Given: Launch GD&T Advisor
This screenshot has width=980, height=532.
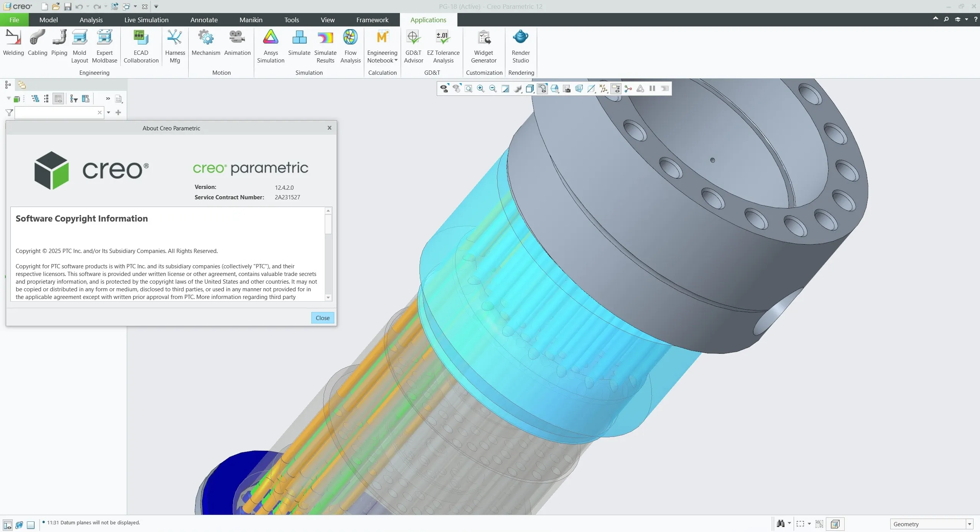Looking at the screenshot, I should click(413, 46).
